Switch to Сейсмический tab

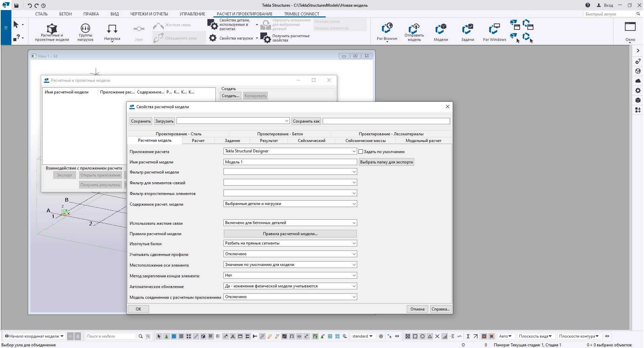click(x=312, y=141)
